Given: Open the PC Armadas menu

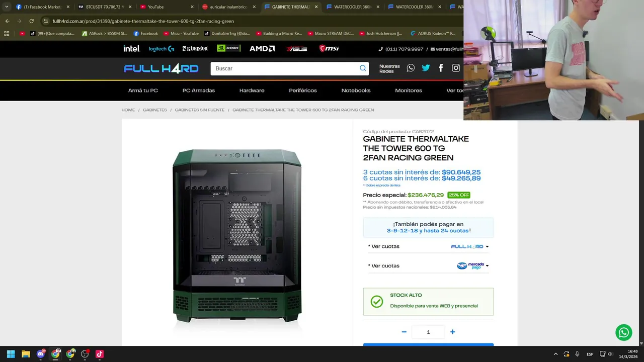Looking at the screenshot, I should 199,90.
